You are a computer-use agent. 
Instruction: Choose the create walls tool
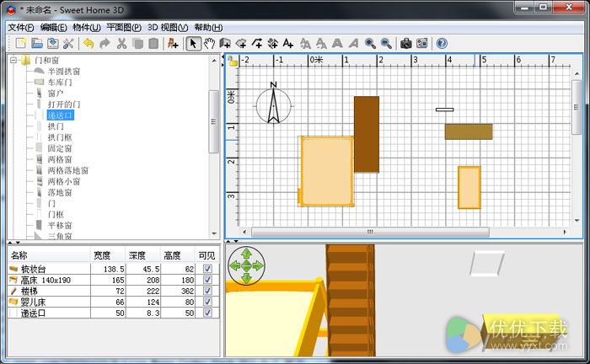pos(225,44)
